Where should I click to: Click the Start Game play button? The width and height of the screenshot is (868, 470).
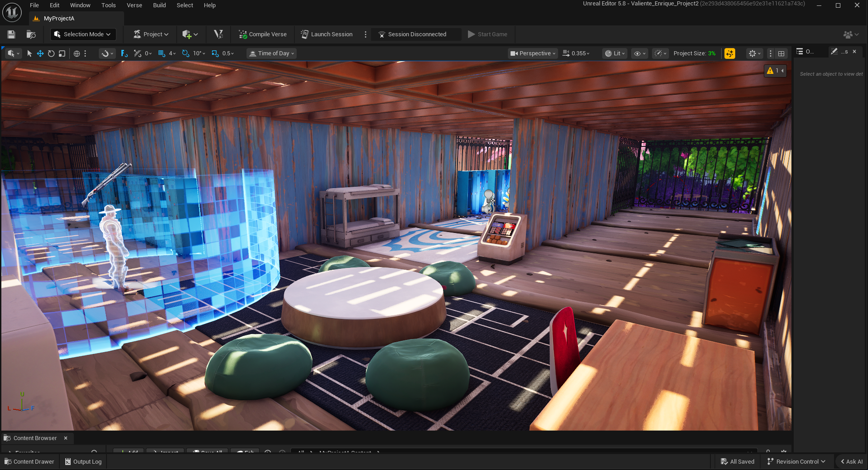point(487,34)
